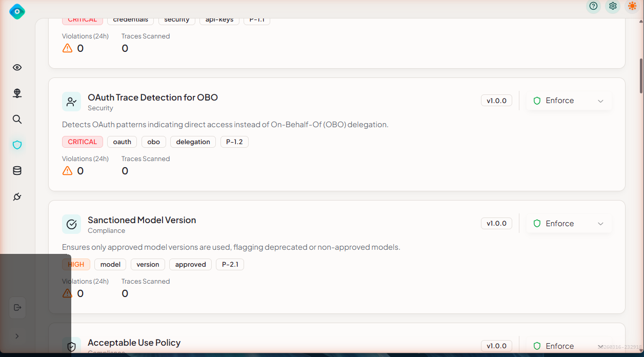This screenshot has width=644, height=357.
Task: Click the P-2.1 tag on Sanctioned Model
Action: 230,265
